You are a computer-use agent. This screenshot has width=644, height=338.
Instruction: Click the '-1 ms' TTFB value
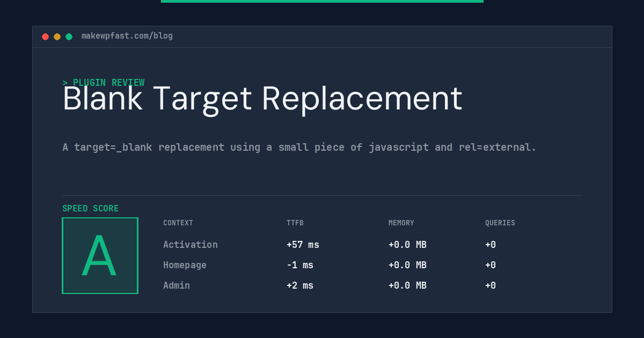(x=300, y=265)
